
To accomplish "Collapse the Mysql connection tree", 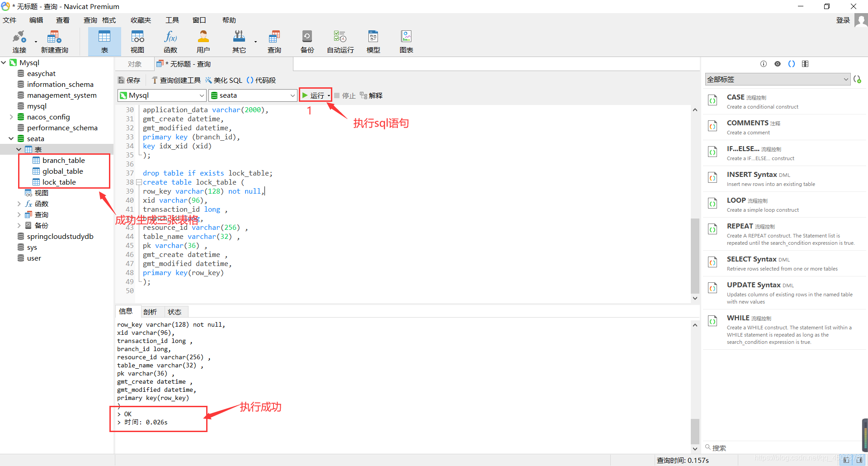I will click(4, 62).
